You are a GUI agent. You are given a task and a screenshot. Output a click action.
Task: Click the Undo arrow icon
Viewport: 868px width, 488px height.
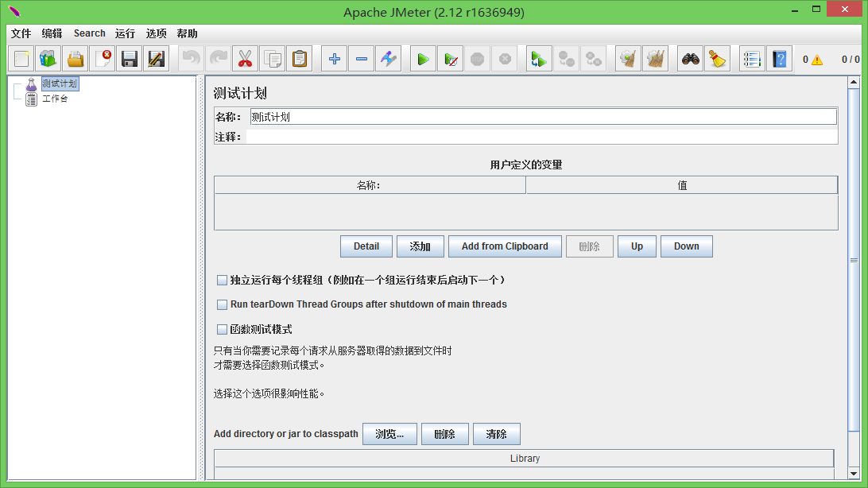pyautogui.click(x=191, y=59)
